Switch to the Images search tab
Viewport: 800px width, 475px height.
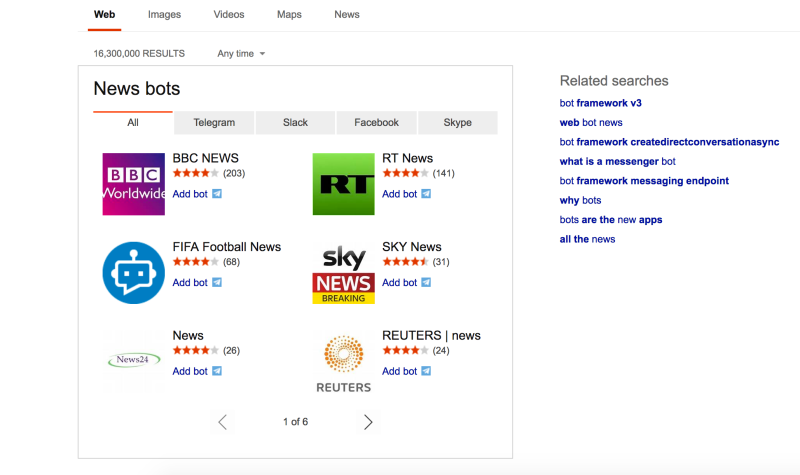click(164, 15)
